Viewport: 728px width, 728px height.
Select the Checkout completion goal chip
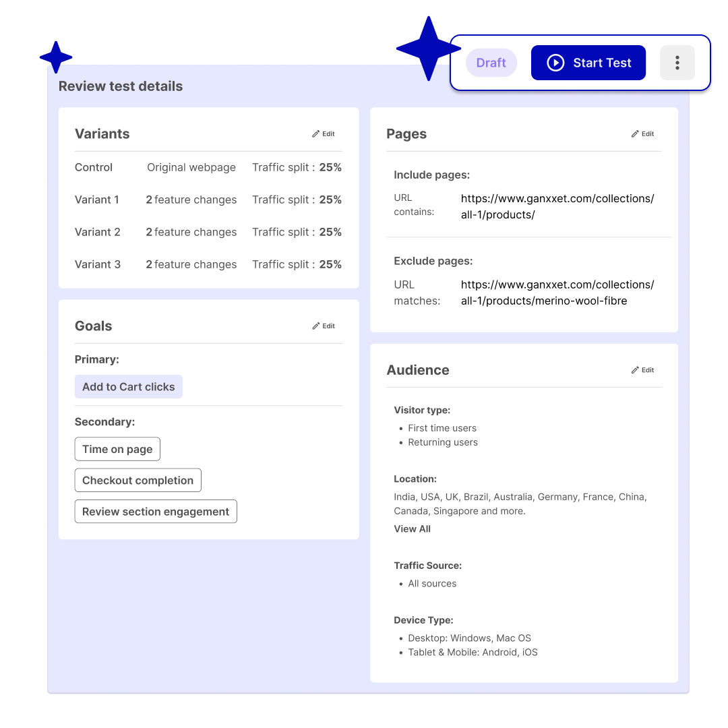138,480
